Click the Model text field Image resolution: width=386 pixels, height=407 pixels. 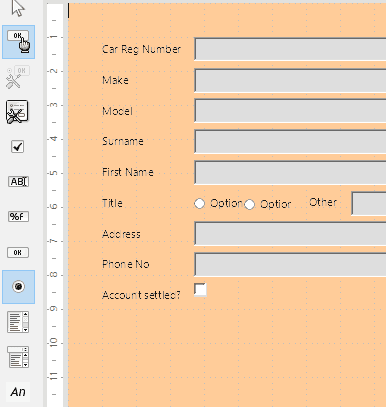tap(290, 111)
